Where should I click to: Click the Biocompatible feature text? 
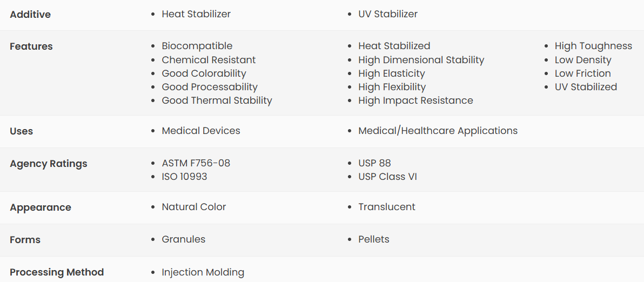point(197,46)
